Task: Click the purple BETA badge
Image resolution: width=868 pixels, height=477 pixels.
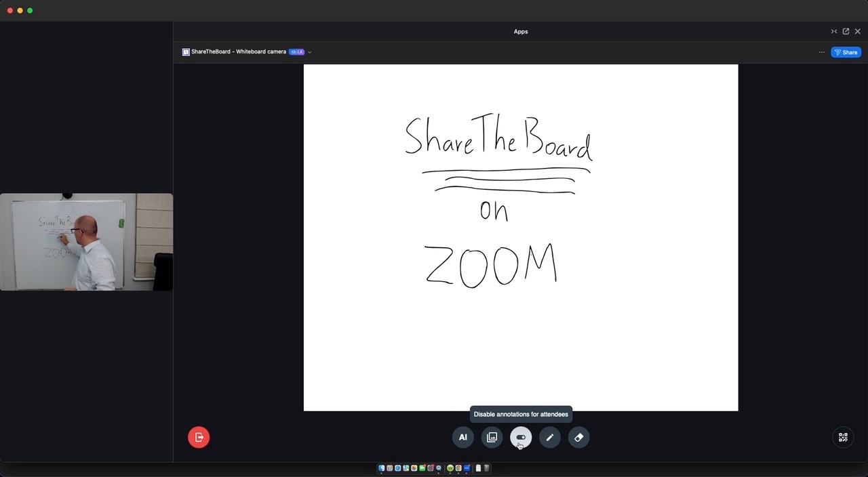Action: point(296,51)
